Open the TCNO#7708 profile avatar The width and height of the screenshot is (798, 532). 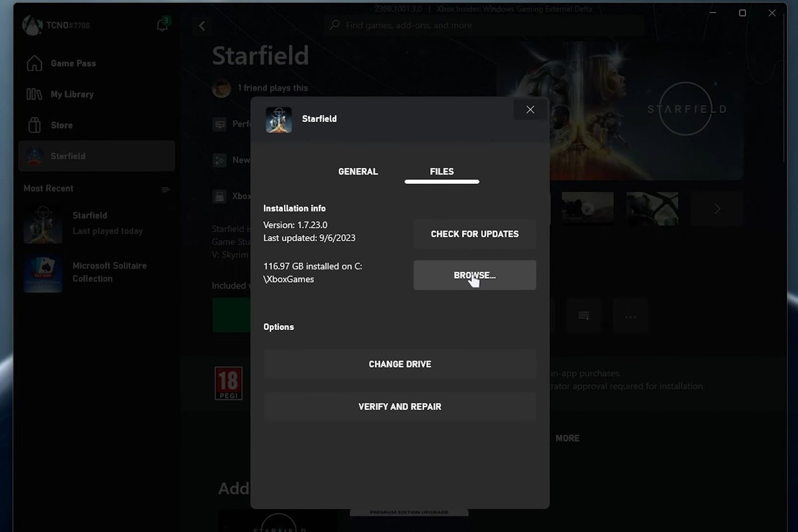[x=32, y=25]
